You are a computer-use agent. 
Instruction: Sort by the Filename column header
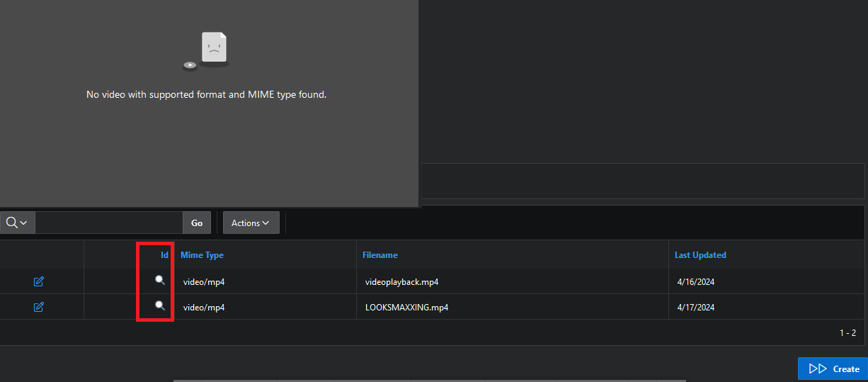pos(380,255)
